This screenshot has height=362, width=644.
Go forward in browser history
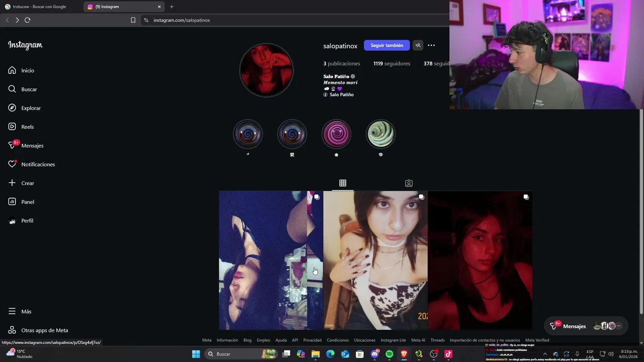[x=17, y=20]
